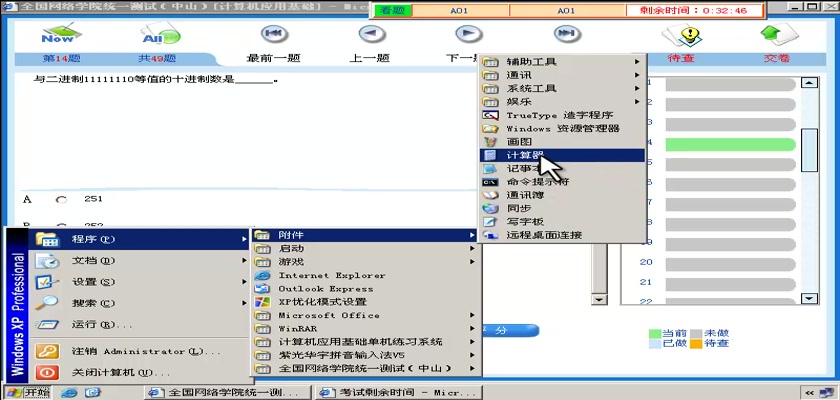Open 设置(S) in Start menu
Screen dimensions: 840x400
tap(140, 282)
